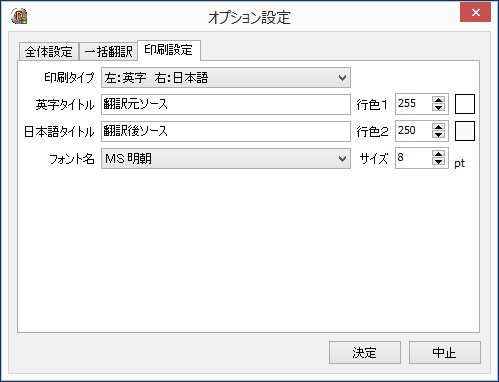Confirm settings with 決定 button
Image resolution: width=499 pixels, height=382 pixels.
pyautogui.click(x=365, y=352)
